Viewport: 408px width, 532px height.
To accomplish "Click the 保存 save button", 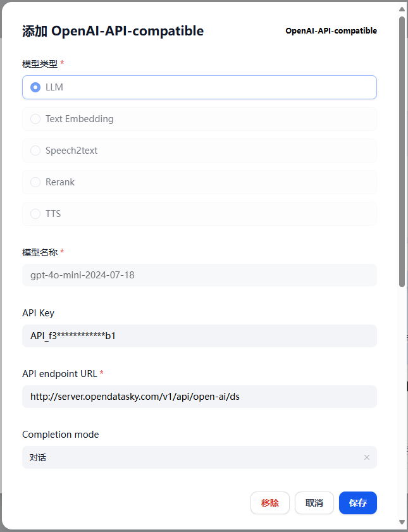I will [358, 503].
